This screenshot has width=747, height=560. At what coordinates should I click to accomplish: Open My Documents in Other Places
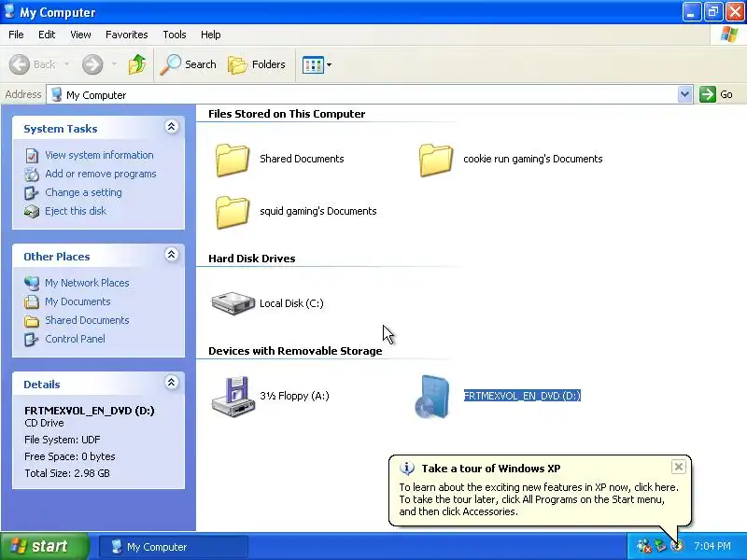pos(78,301)
